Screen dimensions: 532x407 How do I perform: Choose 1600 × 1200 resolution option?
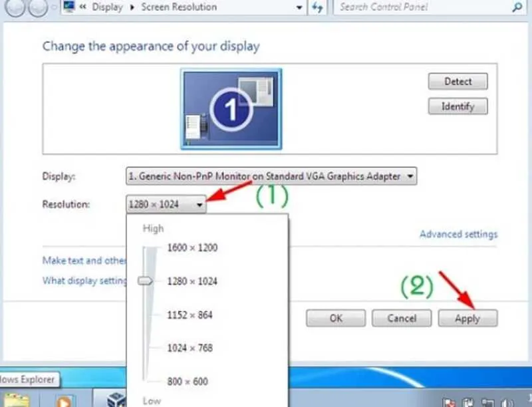(x=192, y=247)
